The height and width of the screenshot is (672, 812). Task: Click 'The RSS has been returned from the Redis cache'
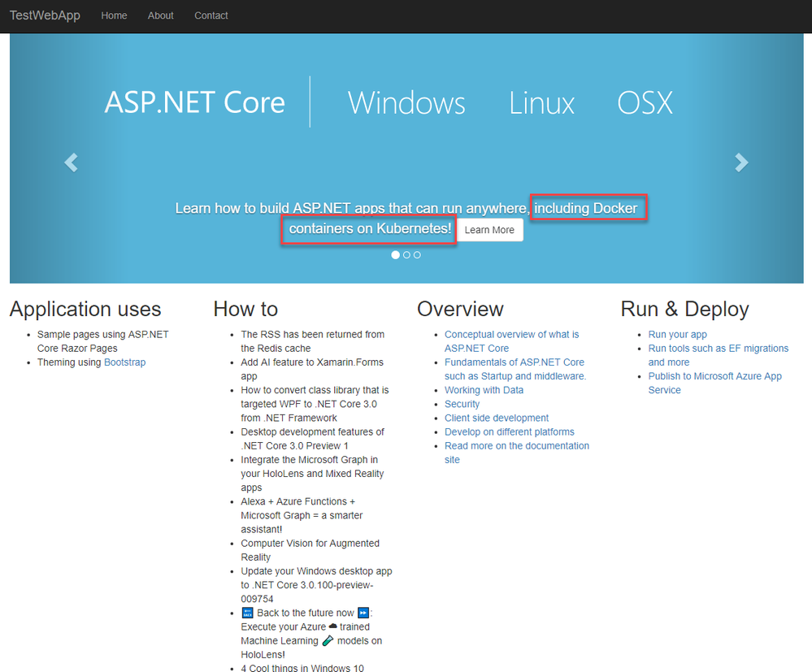[x=313, y=341]
